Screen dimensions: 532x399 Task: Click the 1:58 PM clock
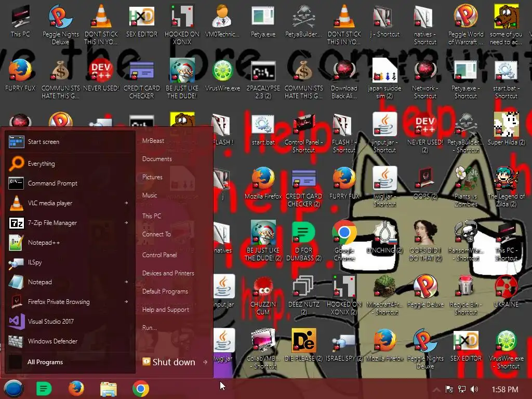pos(505,389)
